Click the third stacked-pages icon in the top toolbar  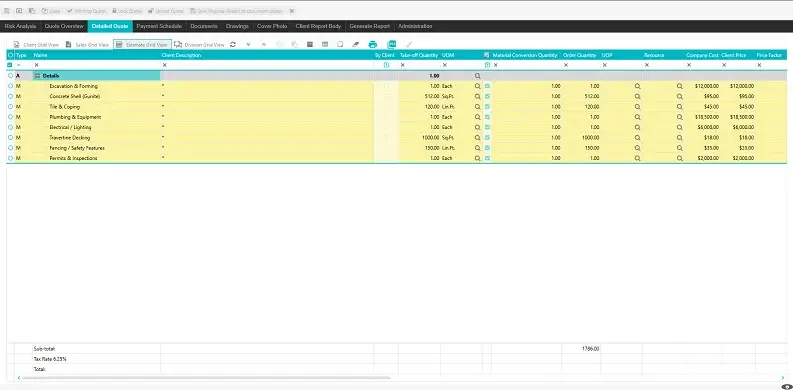[32, 11]
